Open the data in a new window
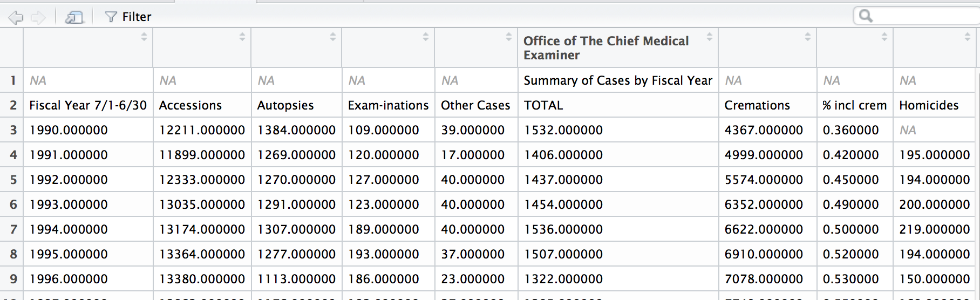 (74, 17)
